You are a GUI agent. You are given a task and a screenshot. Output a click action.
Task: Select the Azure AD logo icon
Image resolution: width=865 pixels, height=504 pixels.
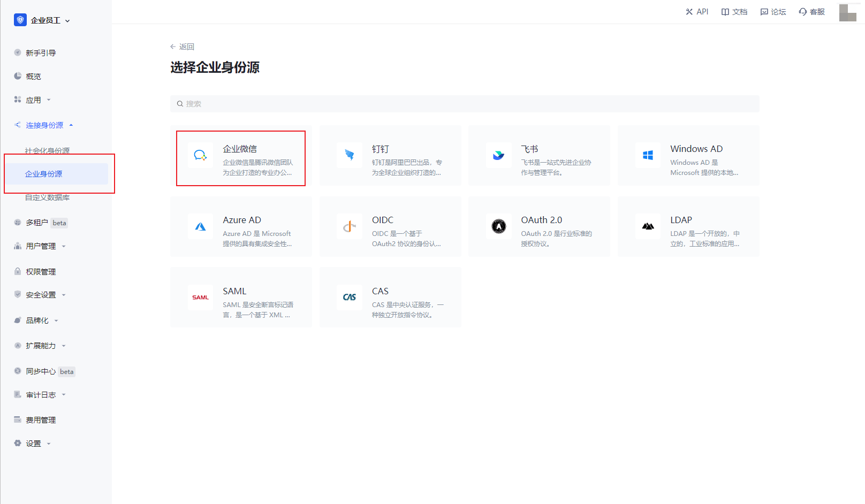point(200,226)
